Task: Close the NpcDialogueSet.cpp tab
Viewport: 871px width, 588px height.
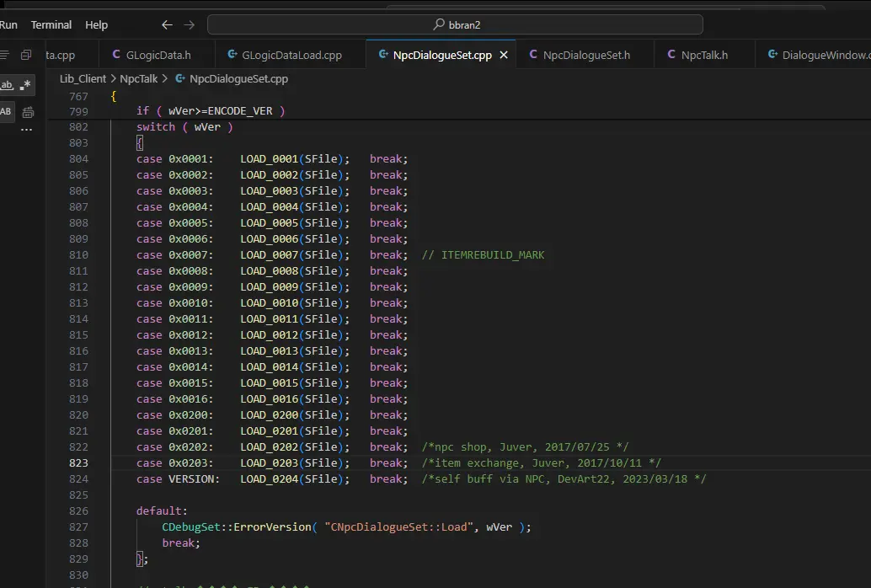Action: (504, 55)
